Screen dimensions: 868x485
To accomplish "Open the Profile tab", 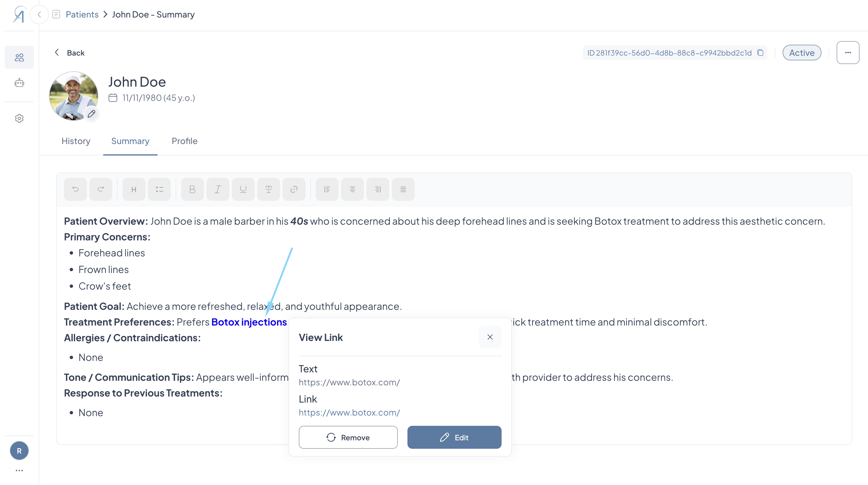I will tap(184, 141).
